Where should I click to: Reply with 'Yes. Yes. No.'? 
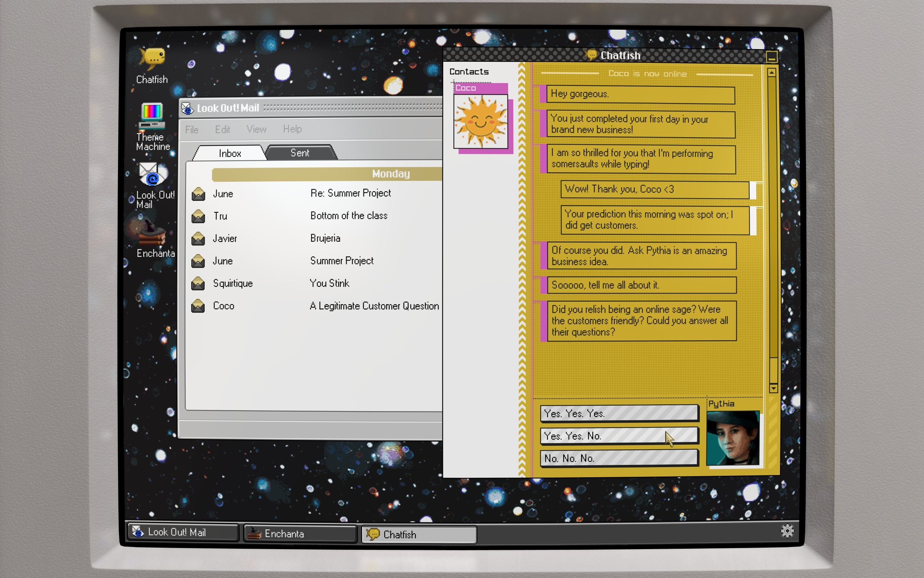coord(619,436)
